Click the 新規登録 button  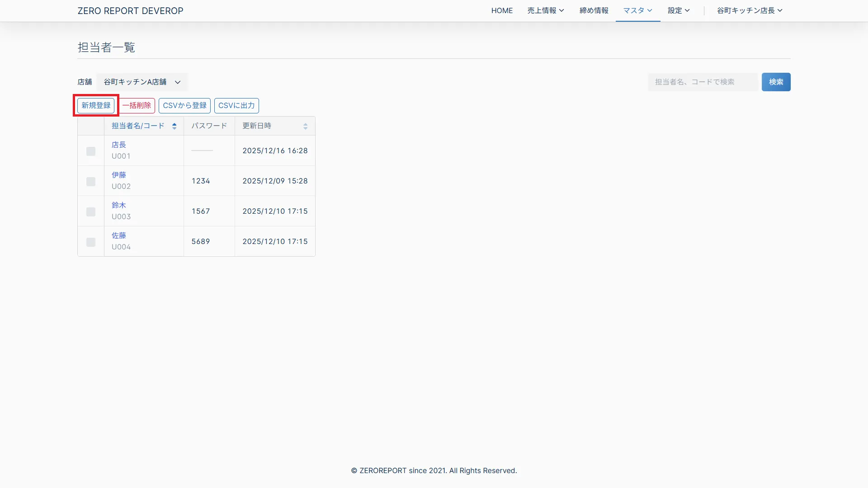point(96,105)
